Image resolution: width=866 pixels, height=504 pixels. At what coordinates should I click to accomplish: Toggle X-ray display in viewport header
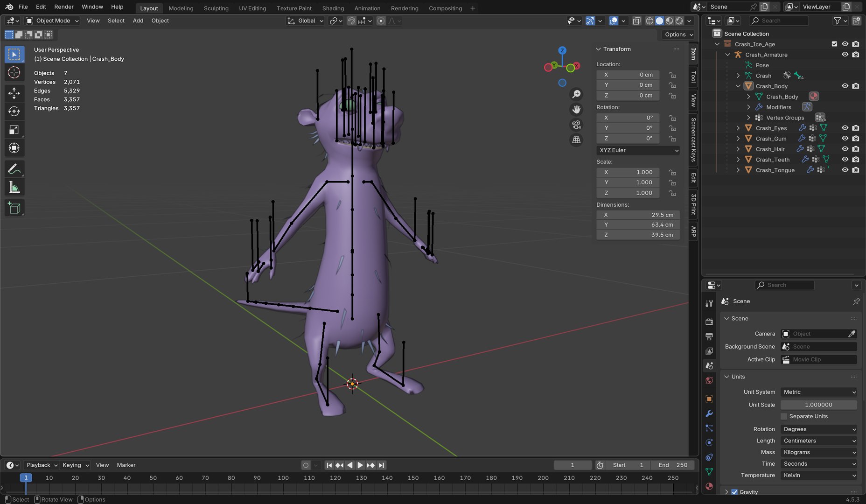click(636, 21)
